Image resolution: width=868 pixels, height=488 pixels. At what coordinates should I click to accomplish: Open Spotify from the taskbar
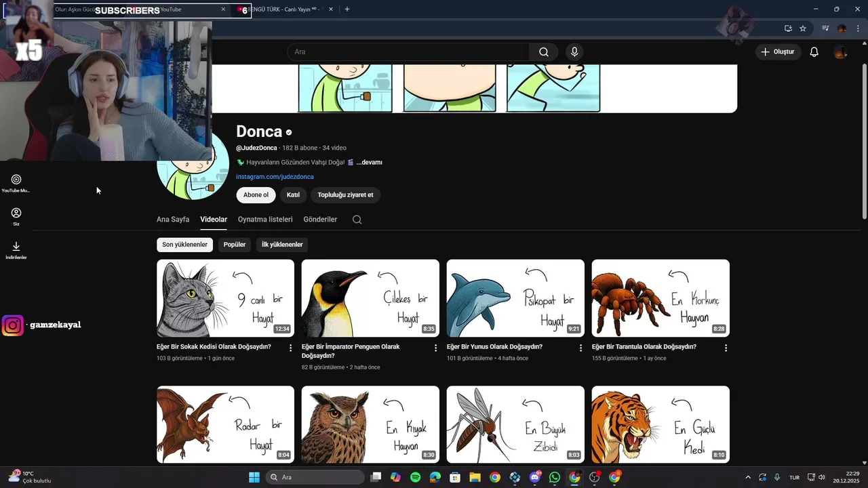[416, 477]
